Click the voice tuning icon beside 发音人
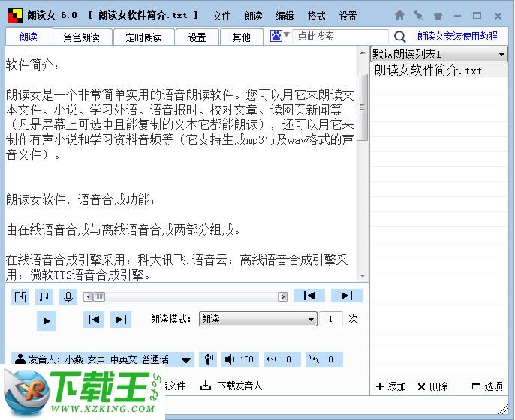The height and width of the screenshot is (420, 515). point(207,359)
